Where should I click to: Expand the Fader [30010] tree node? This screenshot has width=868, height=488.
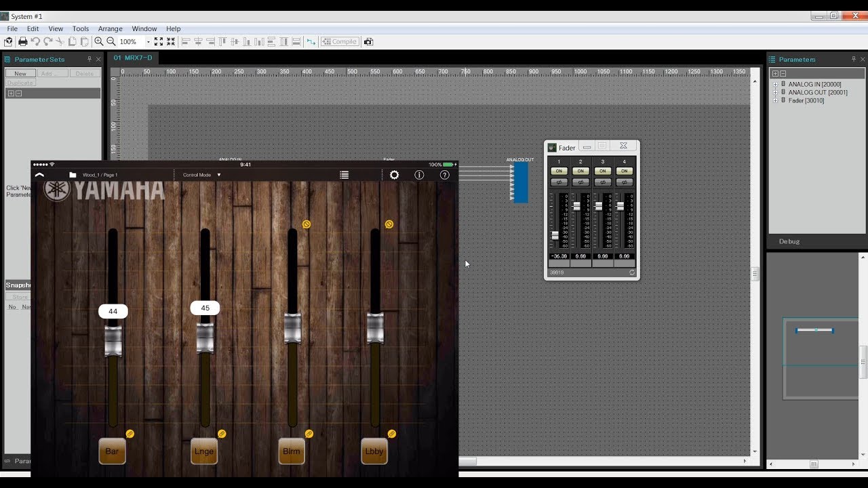(776, 101)
